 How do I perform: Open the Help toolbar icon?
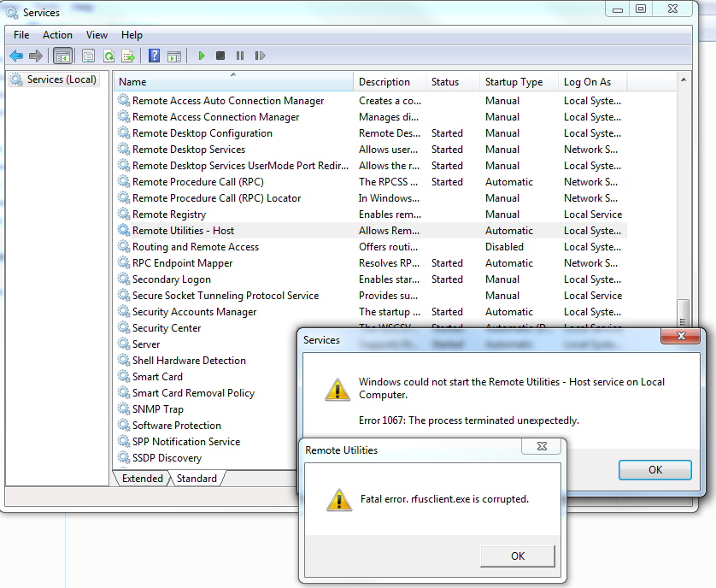[x=154, y=56]
